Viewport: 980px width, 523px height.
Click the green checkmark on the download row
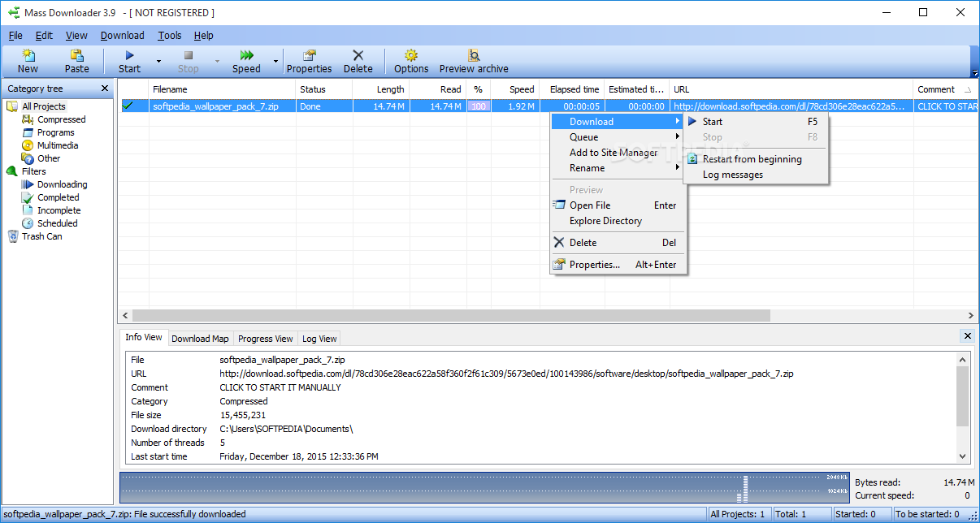[128, 106]
